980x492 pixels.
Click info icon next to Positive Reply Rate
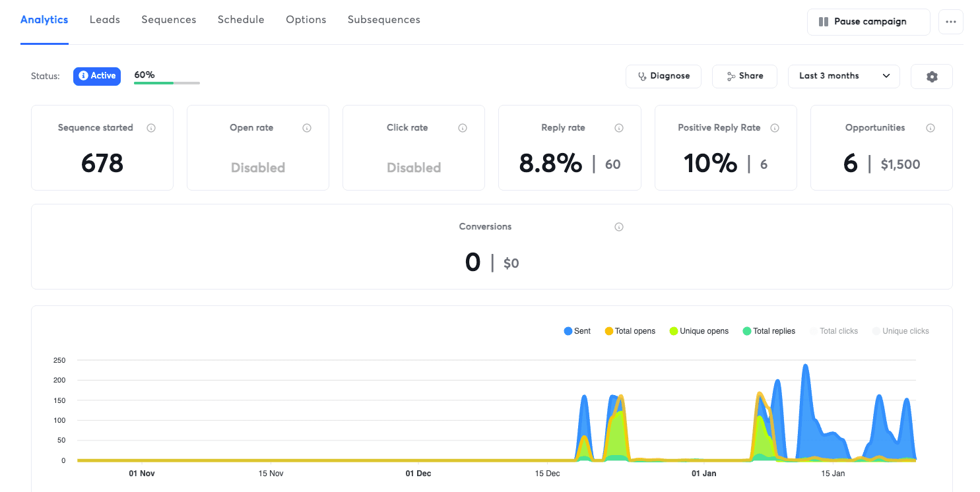775,128
